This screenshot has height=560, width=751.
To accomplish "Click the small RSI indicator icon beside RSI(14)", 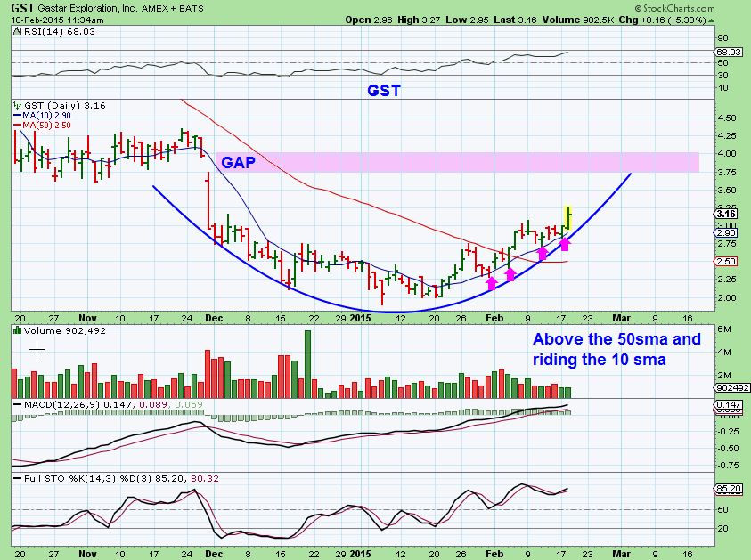I will [x=17, y=31].
